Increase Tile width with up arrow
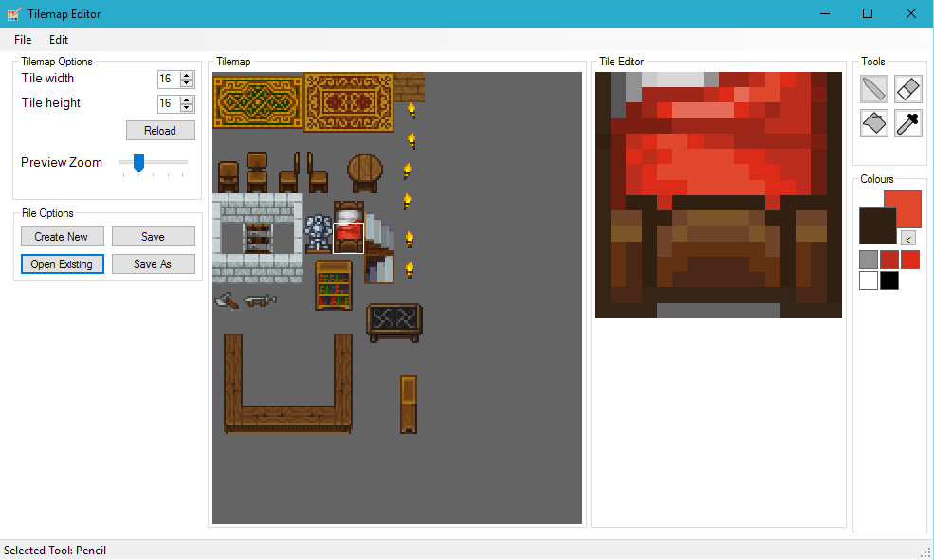The image size is (934, 560). coord(187,75)
